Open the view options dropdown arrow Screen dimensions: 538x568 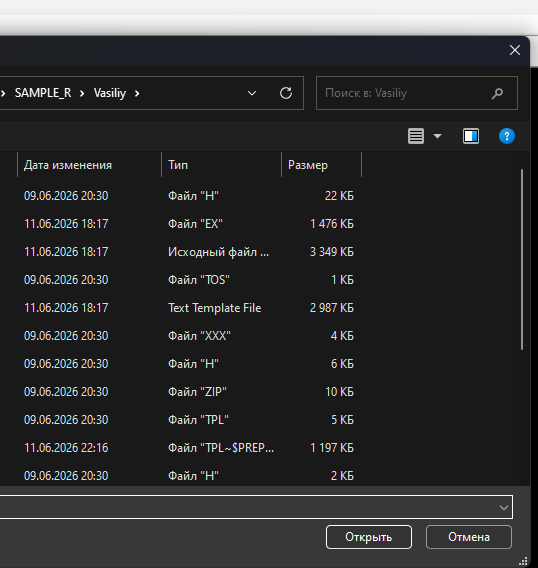437,136
